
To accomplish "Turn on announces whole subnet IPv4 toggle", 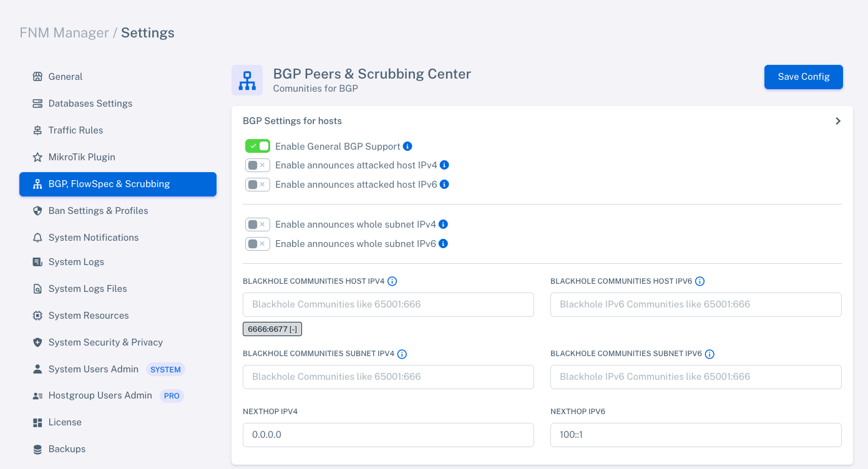I will pos(257,225).
